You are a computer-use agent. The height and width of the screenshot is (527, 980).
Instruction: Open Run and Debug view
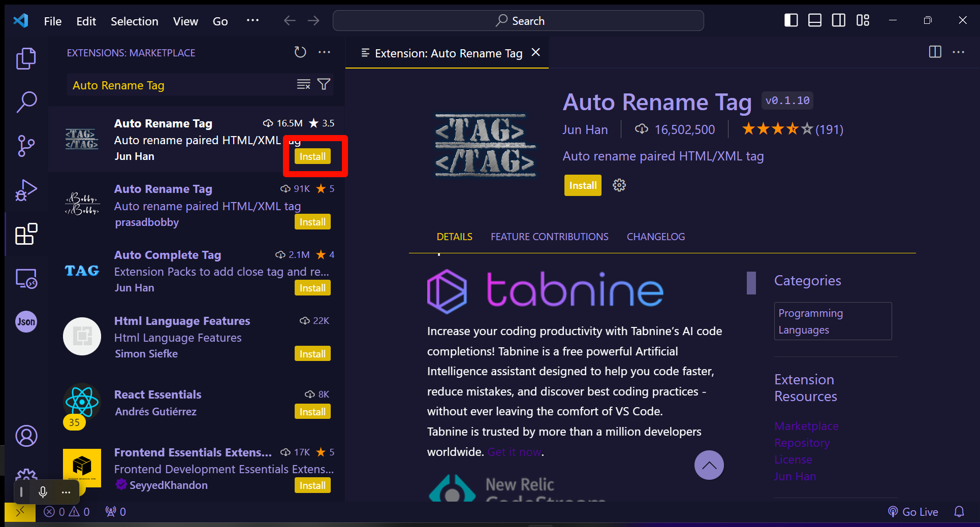click(x=26, y=190)
